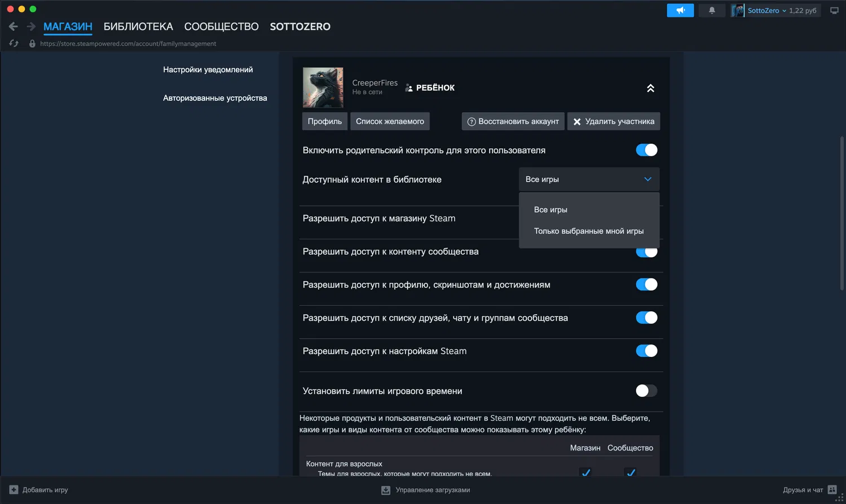Click Восстановить аккаунт button
Image resolution: width=846 pixels, height=504 pixels.
[x=513, y=121]
